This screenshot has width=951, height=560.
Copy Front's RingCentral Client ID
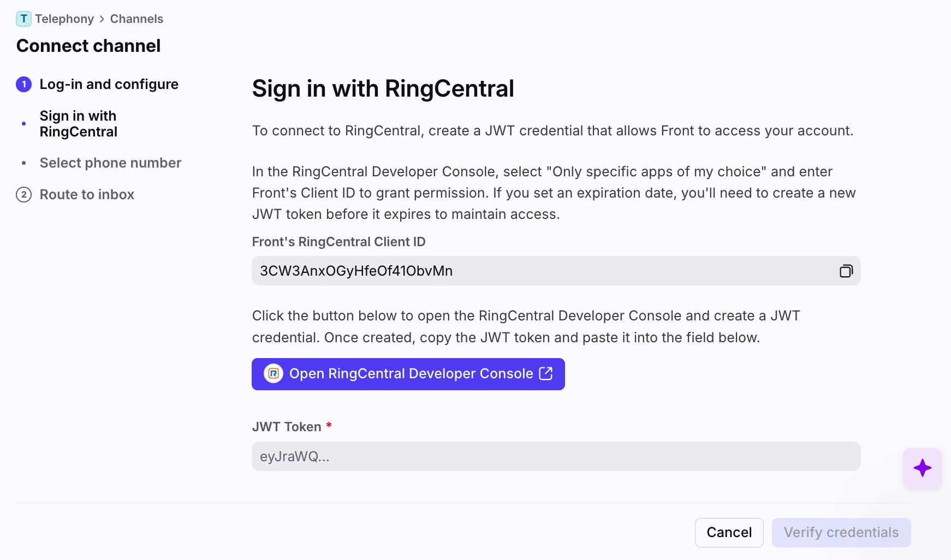tap(846, 271)
